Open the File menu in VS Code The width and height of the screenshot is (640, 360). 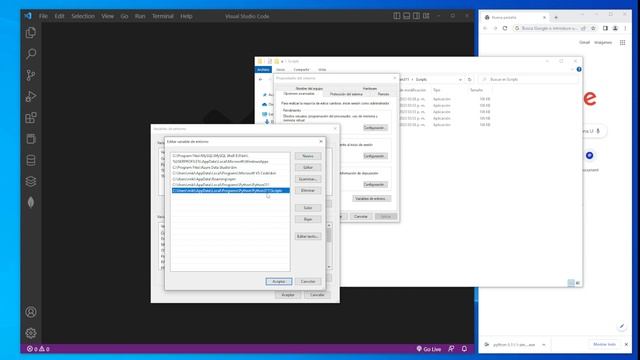pyautogui.click(x=43, y=16)
